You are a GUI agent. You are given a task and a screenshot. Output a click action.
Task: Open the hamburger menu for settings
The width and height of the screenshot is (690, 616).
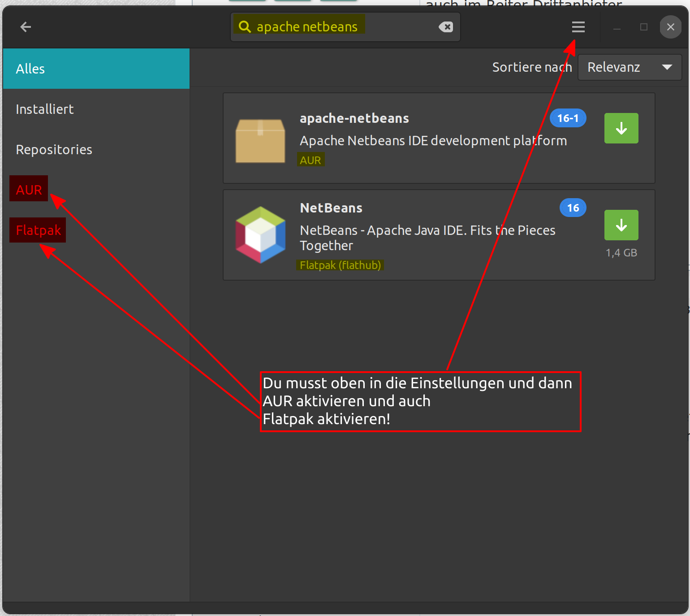[x=578, y=27]
